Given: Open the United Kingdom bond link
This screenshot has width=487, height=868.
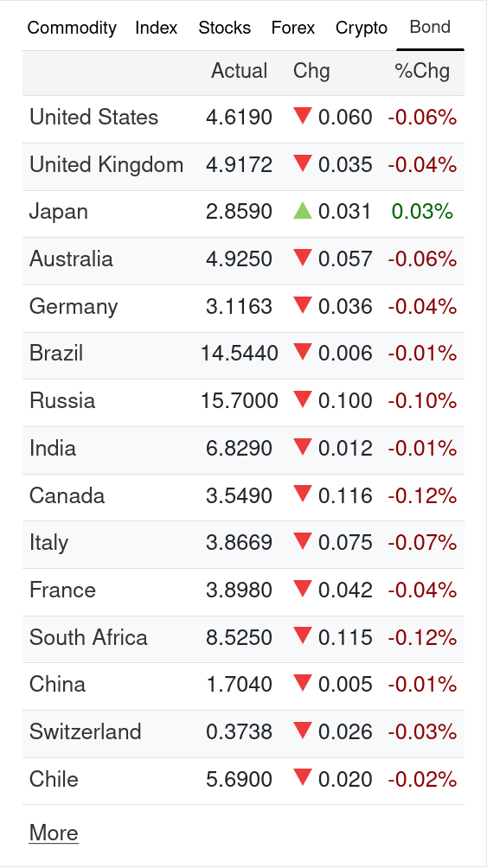Looking at the screenshot, I should (x=106, y=165).
